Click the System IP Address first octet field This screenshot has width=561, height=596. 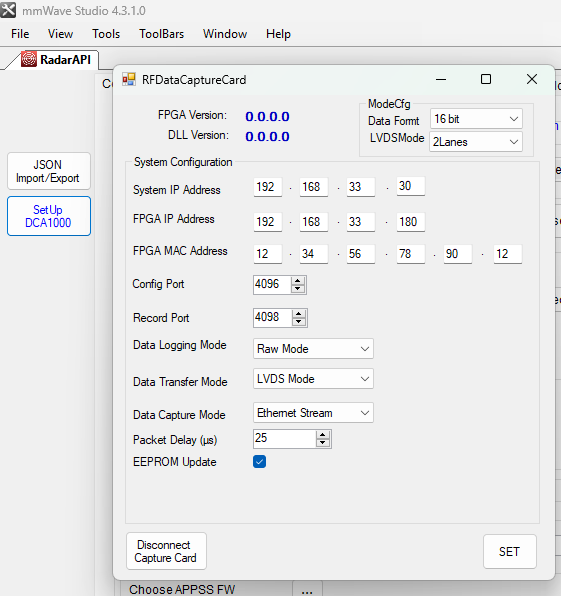[268, 187]
